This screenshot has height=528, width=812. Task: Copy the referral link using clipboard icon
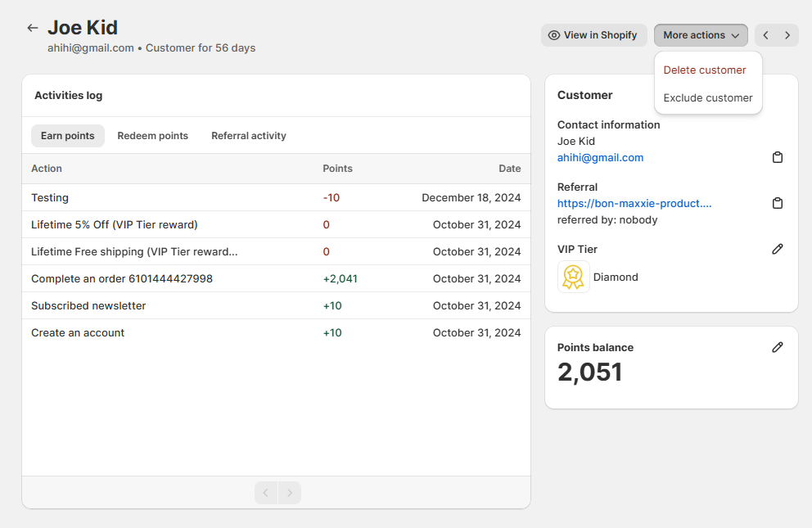click(778, 203)
